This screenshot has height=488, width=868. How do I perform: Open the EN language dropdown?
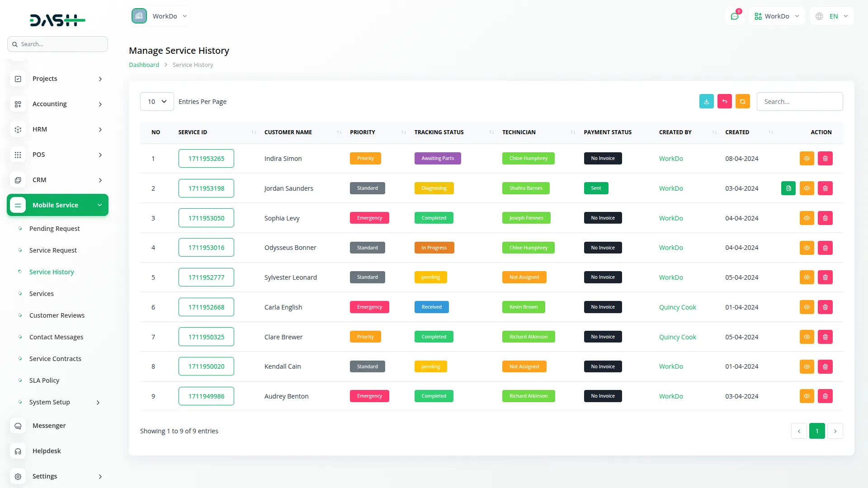point(832,16)
